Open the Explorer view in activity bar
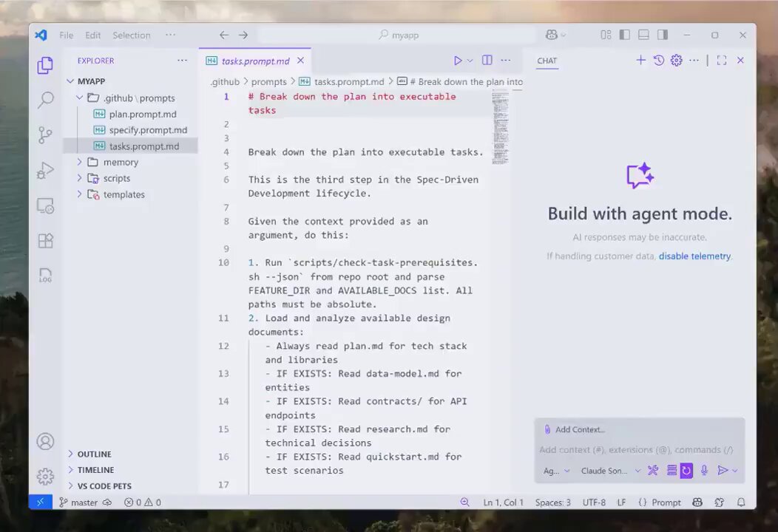The image size is (778, 532). click(45, 65)
